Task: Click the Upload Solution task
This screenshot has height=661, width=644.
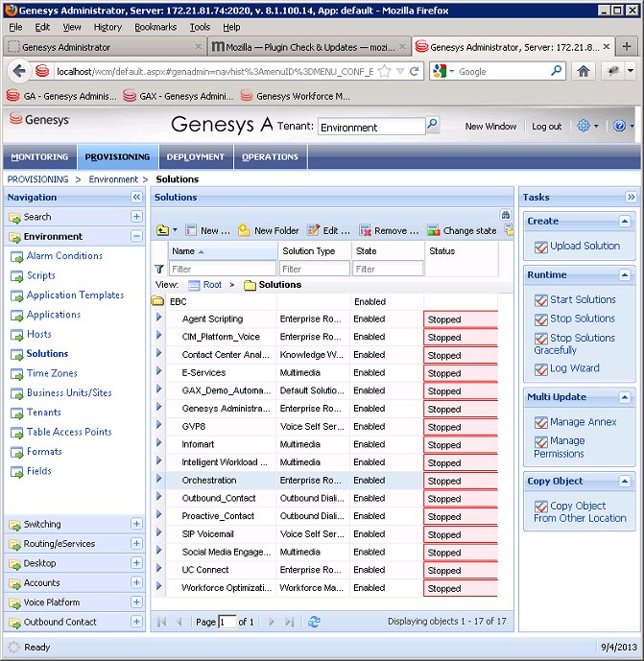Action: pyautogui.click(x=584, y=246)
